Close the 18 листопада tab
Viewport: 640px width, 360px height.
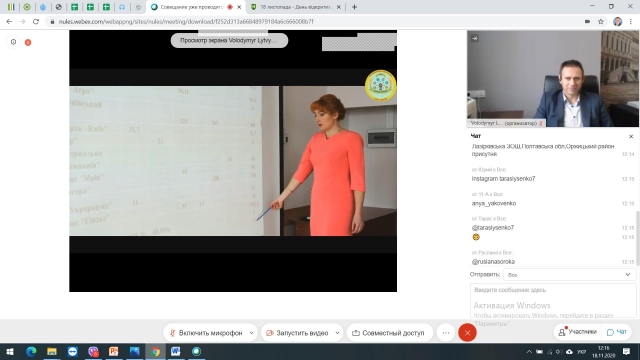338,7
